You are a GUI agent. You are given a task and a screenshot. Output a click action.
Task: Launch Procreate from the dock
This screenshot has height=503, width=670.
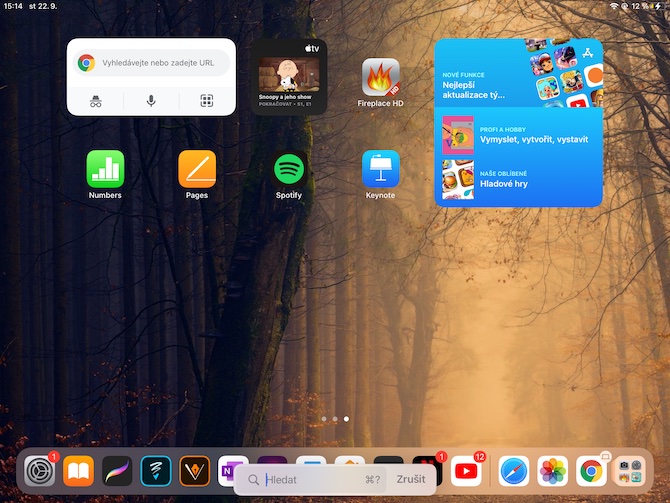pos(117,471)
